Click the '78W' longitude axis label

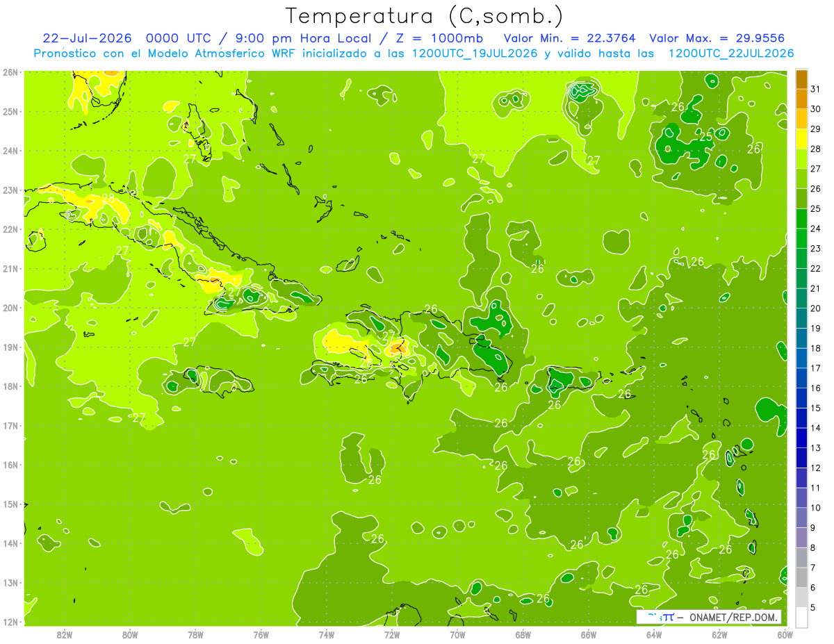pyautogui.click(x=195, y=634)
